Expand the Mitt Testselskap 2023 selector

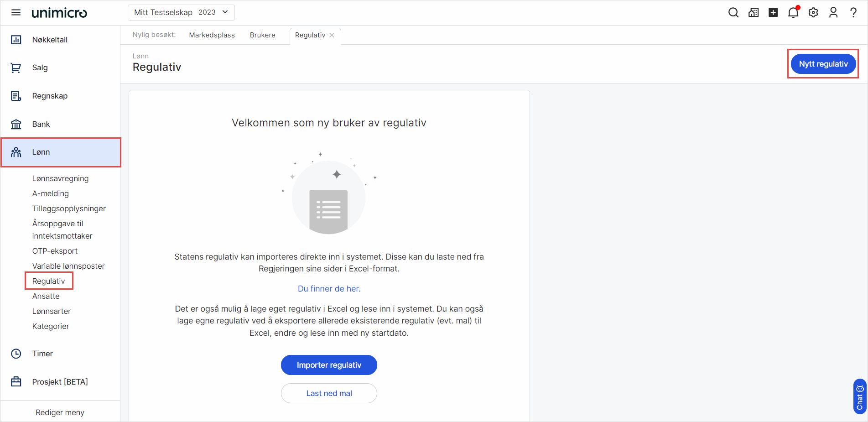[x=181, y=12]
